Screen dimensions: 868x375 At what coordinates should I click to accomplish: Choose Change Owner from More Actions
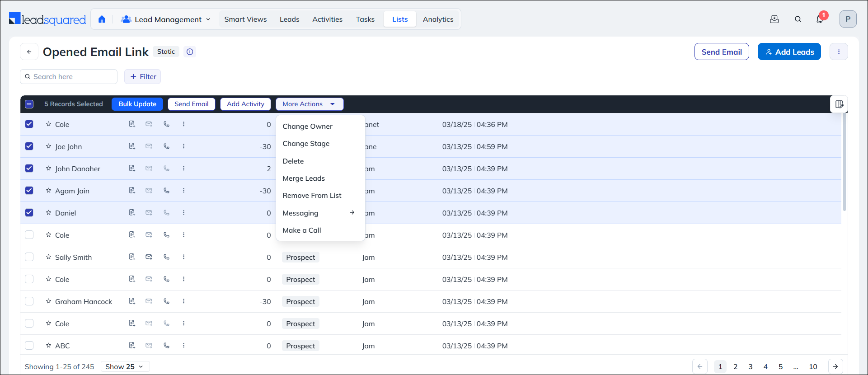[x=320, y=127]
